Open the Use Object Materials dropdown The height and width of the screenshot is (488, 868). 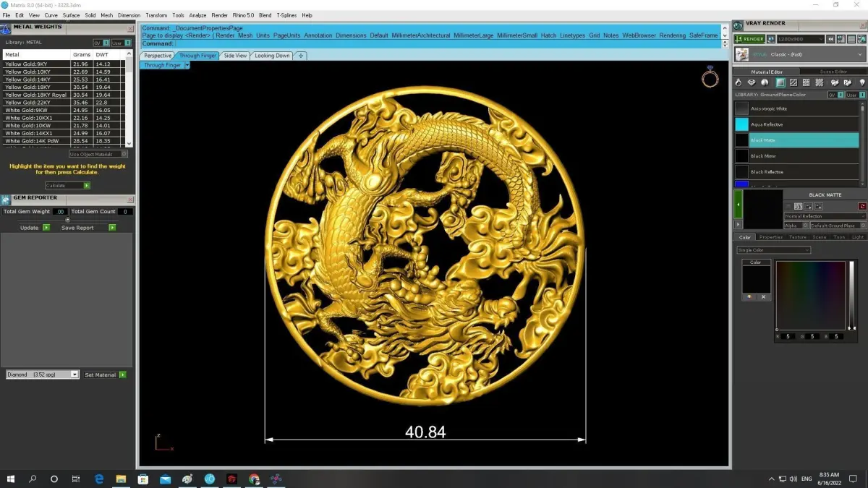[x=98, y=154]
